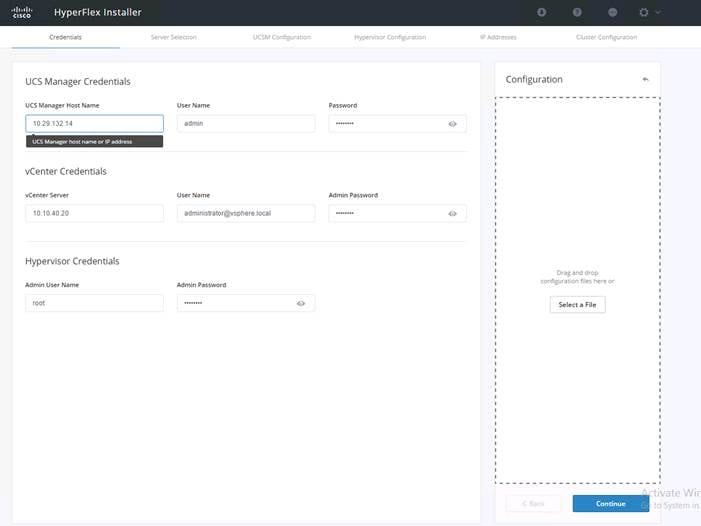This screenshot has height=526, width=701.
Task: Collapse the Configuration panel using its arrow icon
Action: 645,79
